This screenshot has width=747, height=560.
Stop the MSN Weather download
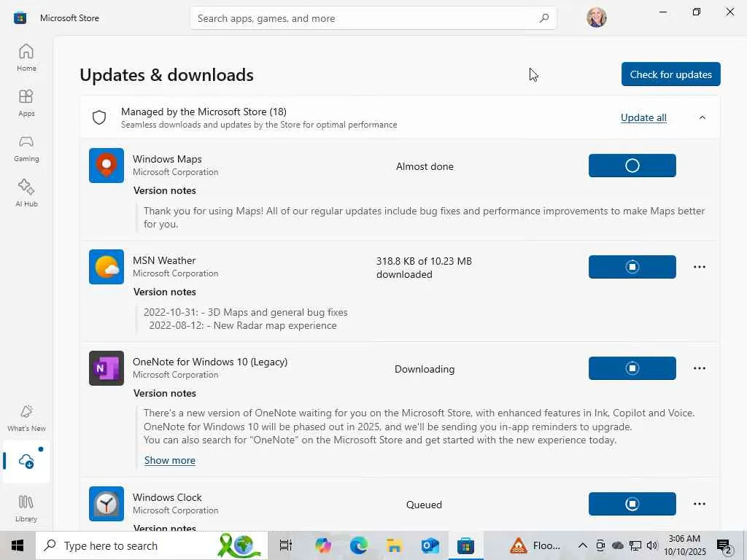632,267
